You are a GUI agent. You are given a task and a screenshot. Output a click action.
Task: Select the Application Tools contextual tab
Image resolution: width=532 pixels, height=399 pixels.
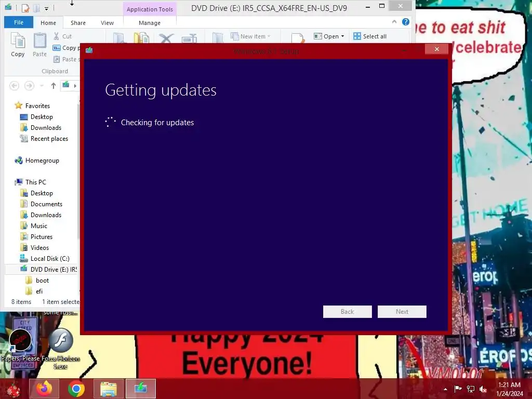pos(150,9)
